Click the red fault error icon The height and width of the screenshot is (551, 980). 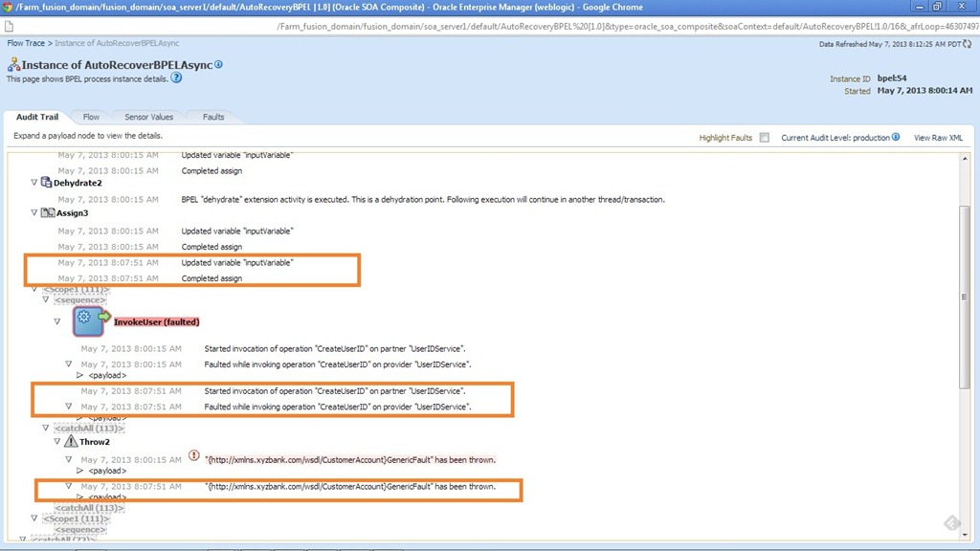[194, 456]
